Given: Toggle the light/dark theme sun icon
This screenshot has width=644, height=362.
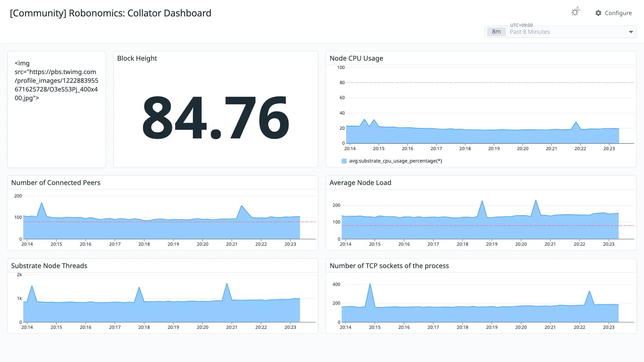Looking at the screenshot, I should click(x=575, y=12).
